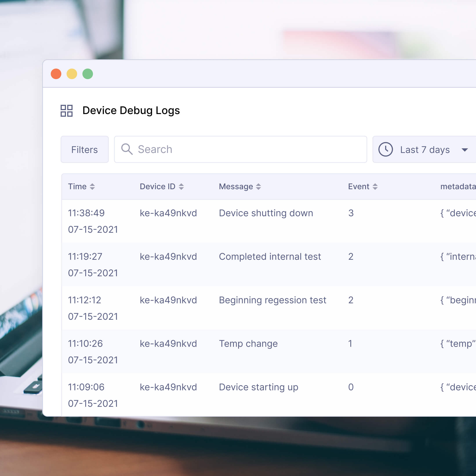Select Completed internal test message
This screenshot has width=476, height=476.
point(270,257)
